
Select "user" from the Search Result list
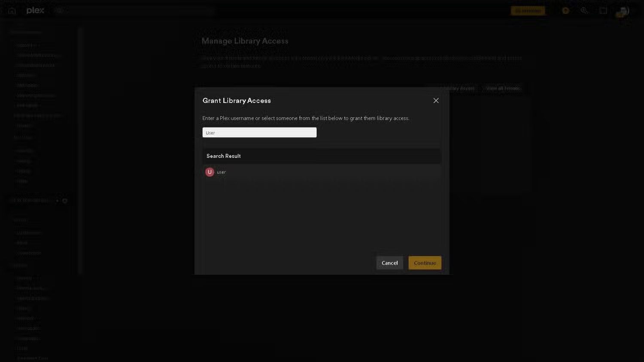pyautogui.click(x=222, y=172)
